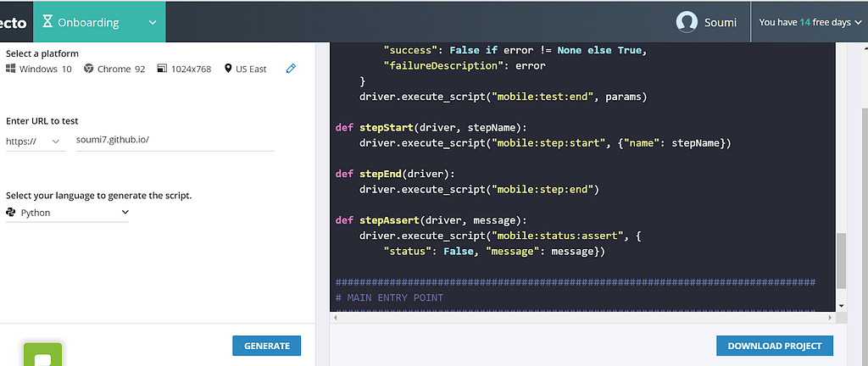The image size is (868, 366).
Task: Click the Windows platform icon
Action: tap(10, 69)
